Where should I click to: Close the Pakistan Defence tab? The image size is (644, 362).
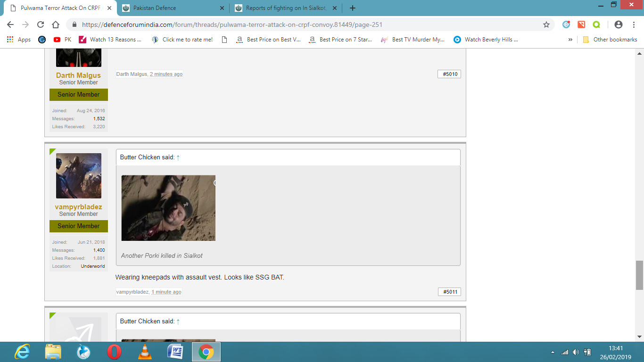tap(222, 8)
